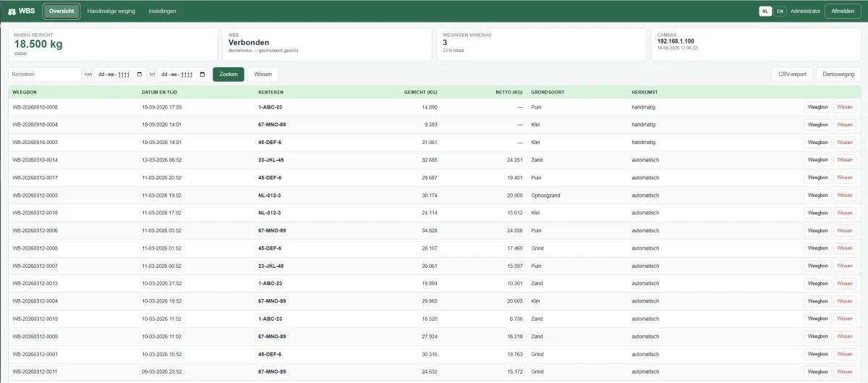The height and width of the screenshot is (383, 868).
Task: Open Weegbon for WB-20260312-0014
Action: 817,160
